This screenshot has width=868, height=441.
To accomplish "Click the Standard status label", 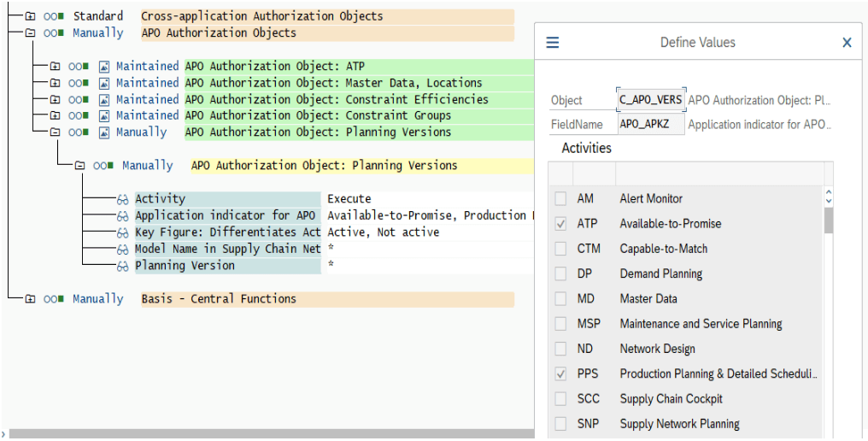I will 98,16.
